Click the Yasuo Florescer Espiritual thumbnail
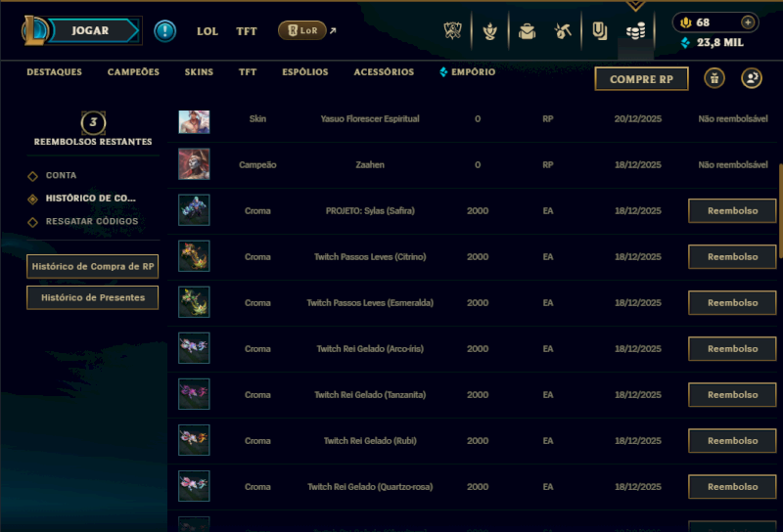The image size is (783, 532). point(194,122)
